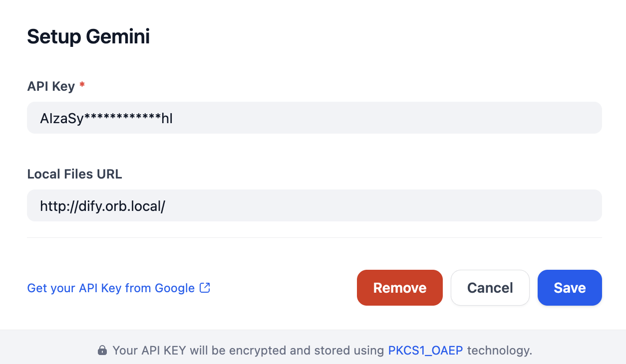Click the Local Files URL label

pos(74,174)
